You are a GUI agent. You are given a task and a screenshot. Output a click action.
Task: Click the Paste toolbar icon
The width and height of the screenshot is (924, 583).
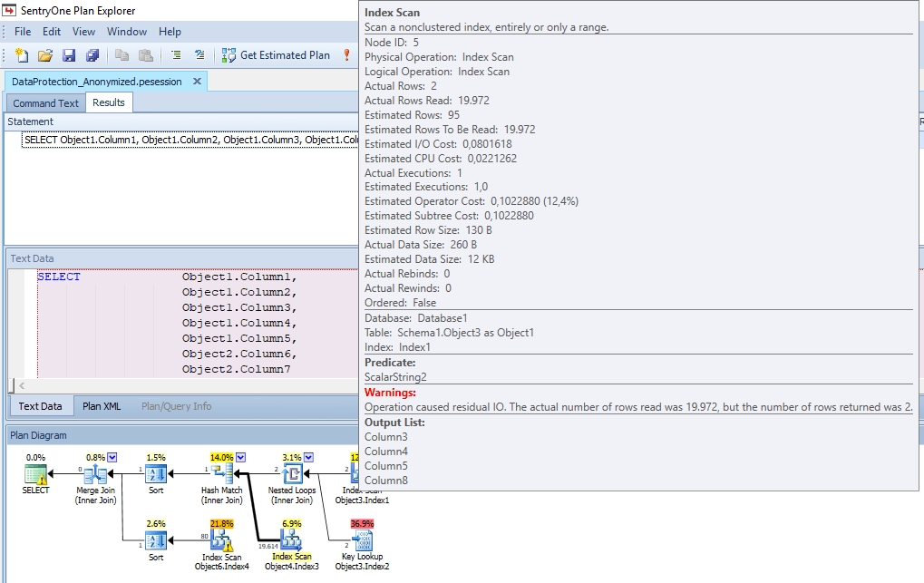[146, 55]
